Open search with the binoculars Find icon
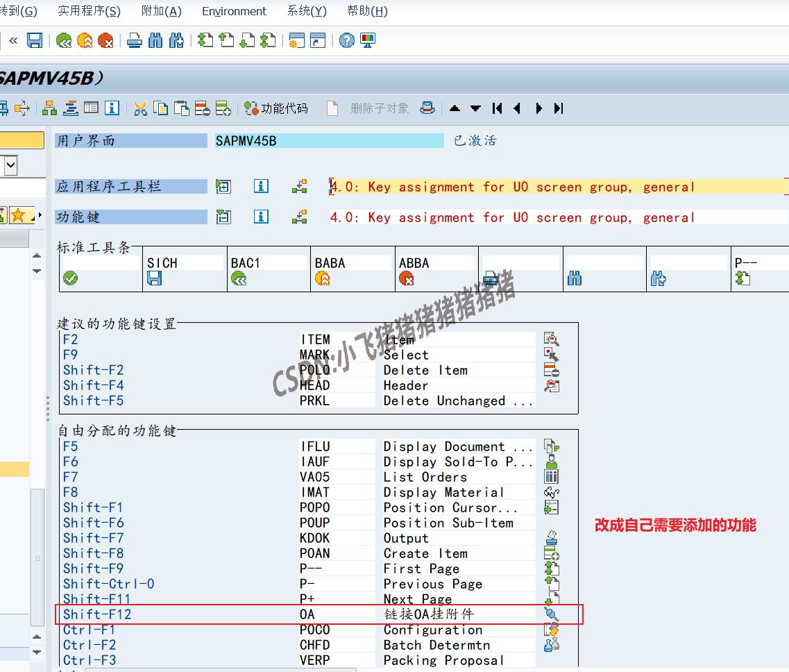Viewport: 789px width, 672px height. click(x=157, y=40)
